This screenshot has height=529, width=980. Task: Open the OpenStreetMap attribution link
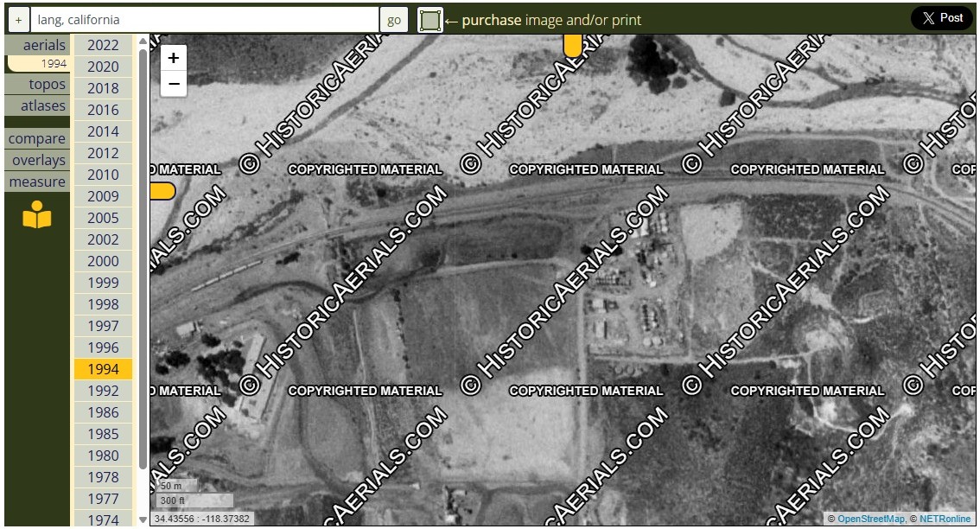[870, 519]
